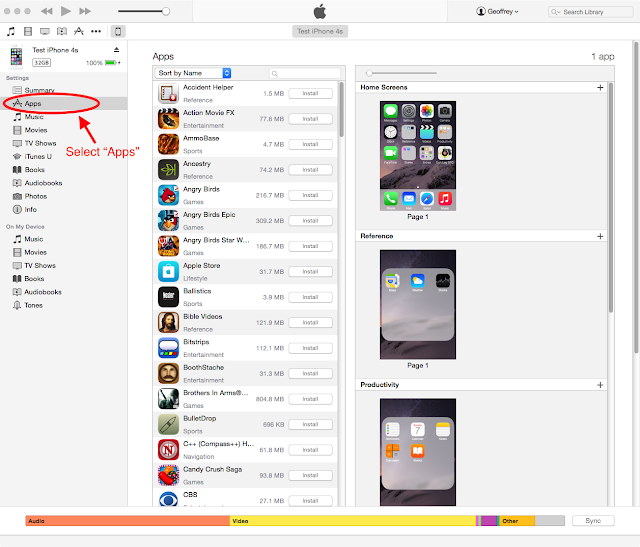Adjust the home screen zoom slider
This screenshot has width=640, height=547.
[369, 73]
